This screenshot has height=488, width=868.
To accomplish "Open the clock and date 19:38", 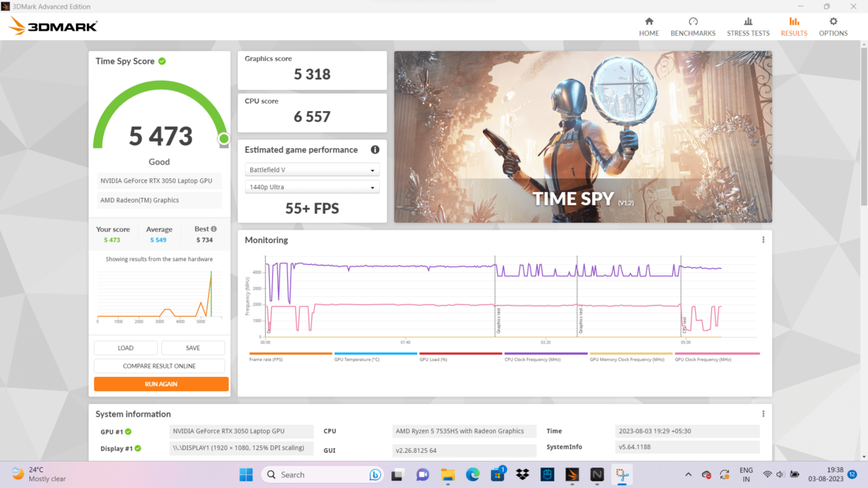I will (x=827, y=474).
